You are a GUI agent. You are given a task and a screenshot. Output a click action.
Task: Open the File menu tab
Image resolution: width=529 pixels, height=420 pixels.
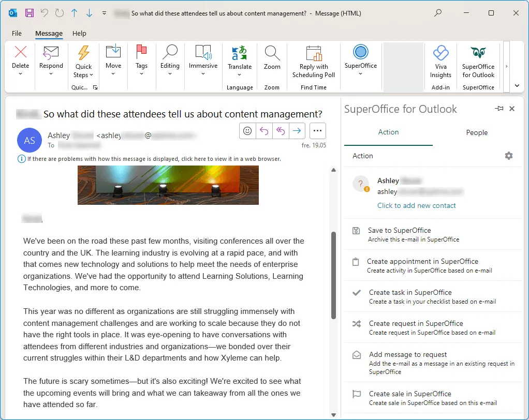click(17, 33)
